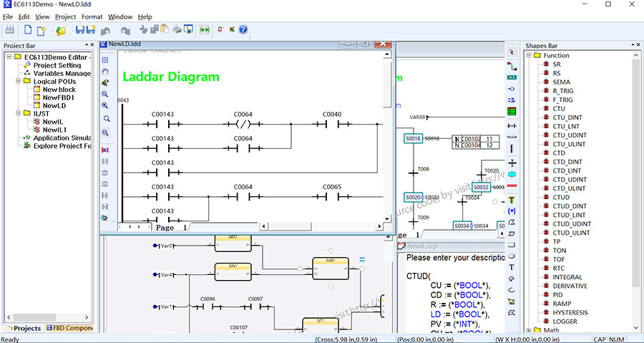The width and height of the screenshot is (644, 343).
Task: Open the Edit menu
Action: (24, 17)
